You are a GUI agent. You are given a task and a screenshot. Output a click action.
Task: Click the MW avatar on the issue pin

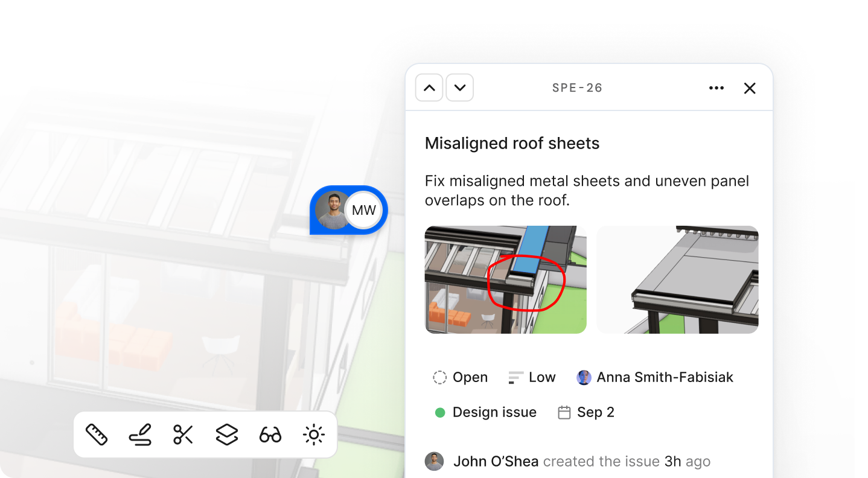(363, 211)
